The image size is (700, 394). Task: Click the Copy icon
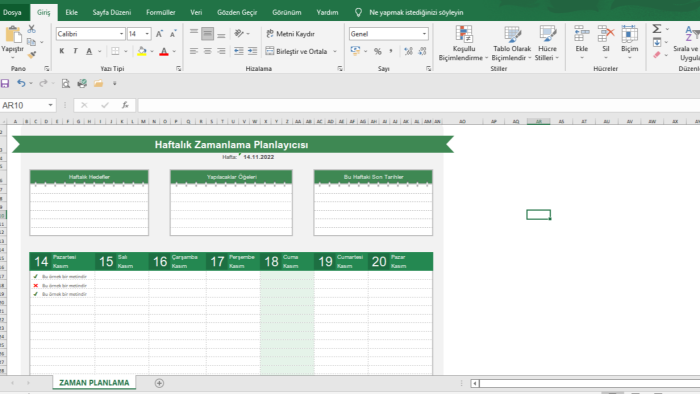[31, 42]
